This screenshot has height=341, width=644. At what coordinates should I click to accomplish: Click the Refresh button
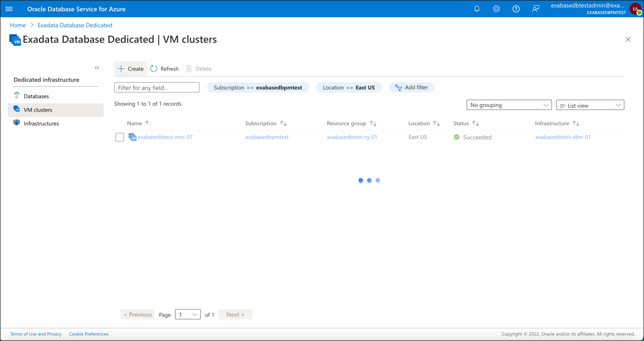(164, 68)
